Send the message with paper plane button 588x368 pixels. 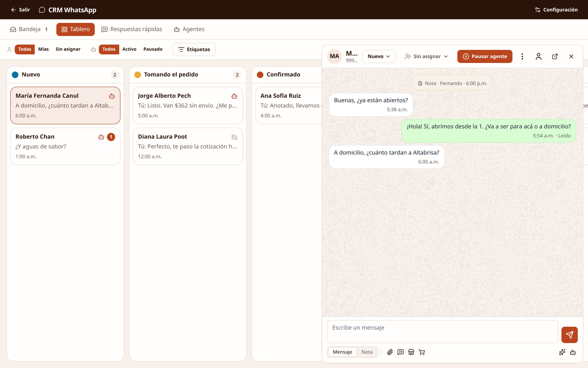[569, 335]
